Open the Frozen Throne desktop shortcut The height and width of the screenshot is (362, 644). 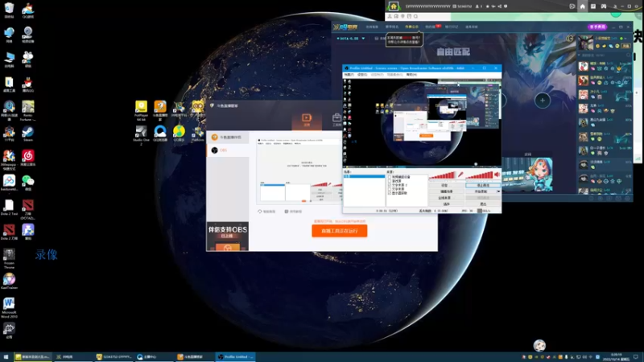click(9, 258)
